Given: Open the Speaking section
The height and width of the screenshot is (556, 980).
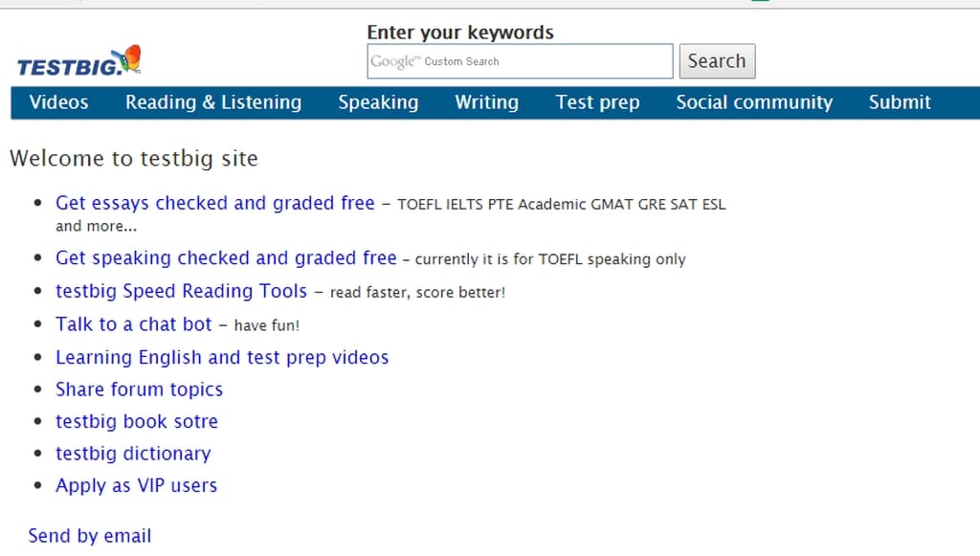Looking at the screenshot, I should tap(378, 102).
